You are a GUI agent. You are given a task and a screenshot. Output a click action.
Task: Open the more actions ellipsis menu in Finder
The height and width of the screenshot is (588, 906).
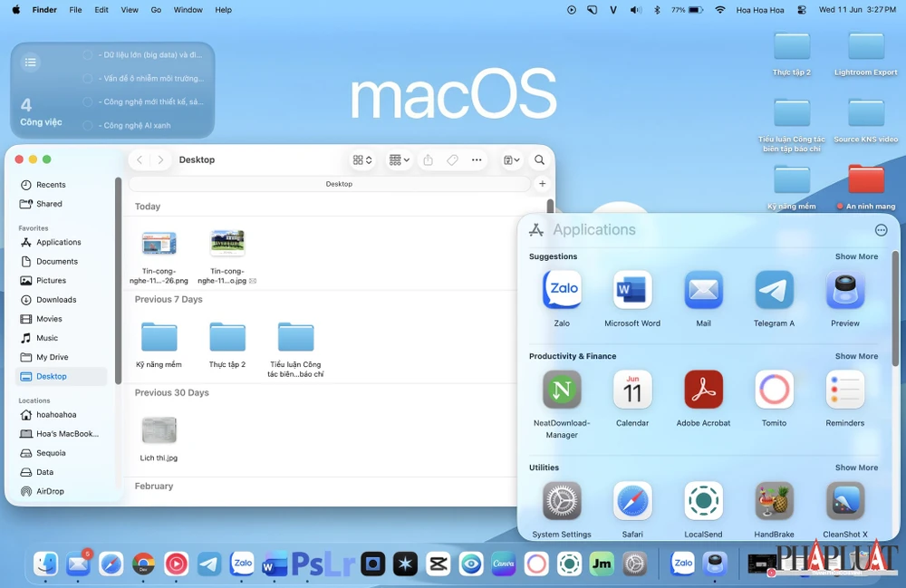point(477,160)
